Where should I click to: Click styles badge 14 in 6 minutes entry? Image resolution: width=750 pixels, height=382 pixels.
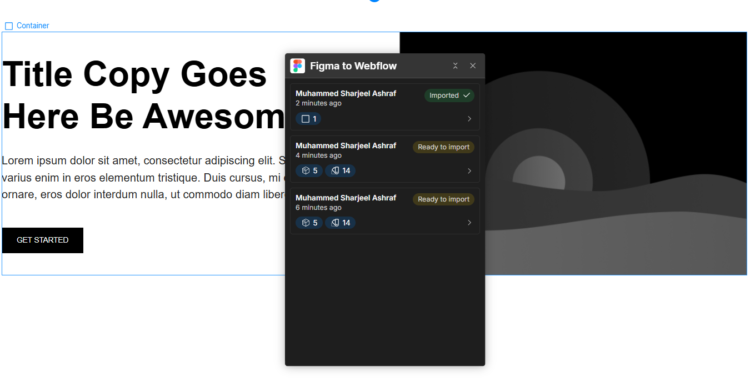[340, 223]
